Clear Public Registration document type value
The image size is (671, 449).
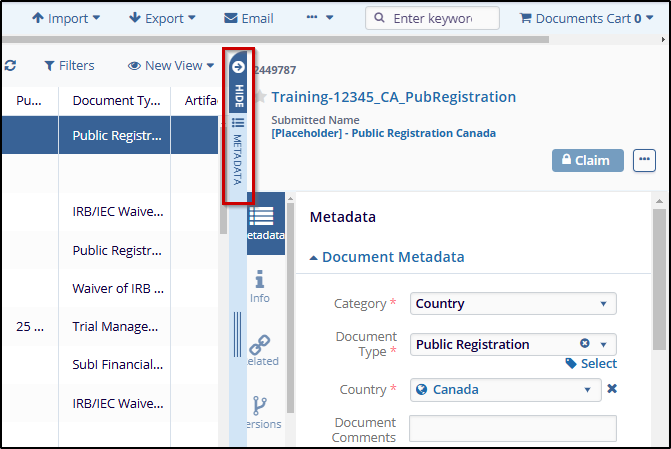click(x=585, y=344)
